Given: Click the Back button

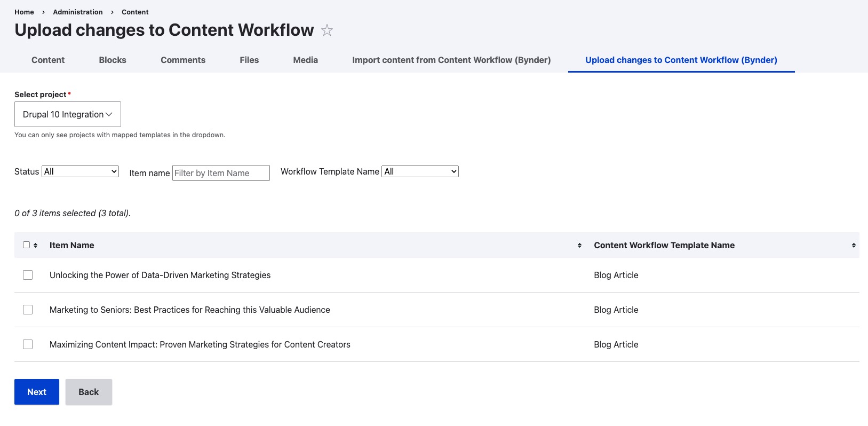Looking at the screenshot, I should 89,392.
